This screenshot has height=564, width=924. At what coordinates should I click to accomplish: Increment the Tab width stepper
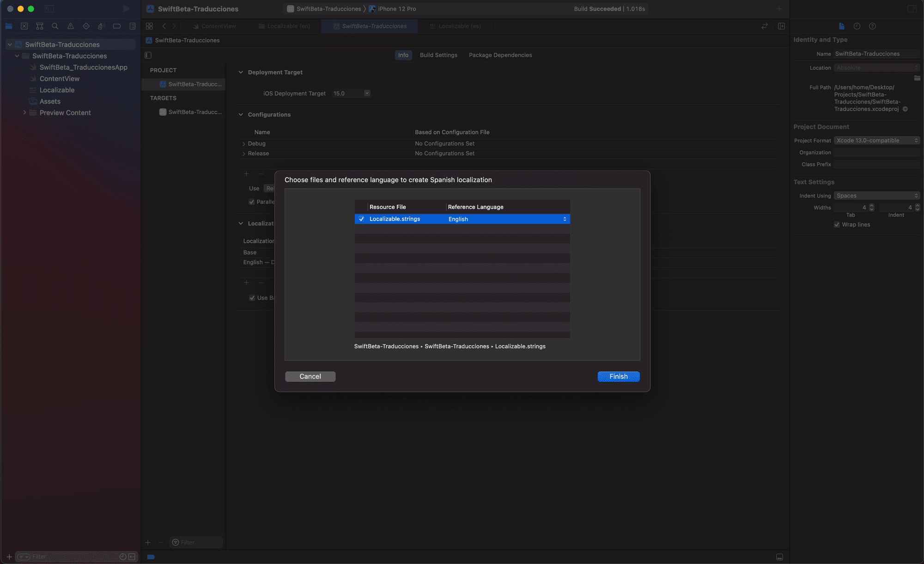point(872,206)
